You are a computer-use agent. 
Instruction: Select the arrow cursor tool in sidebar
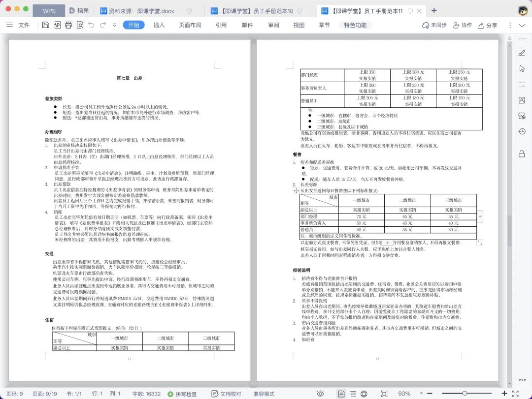(522, 68)
